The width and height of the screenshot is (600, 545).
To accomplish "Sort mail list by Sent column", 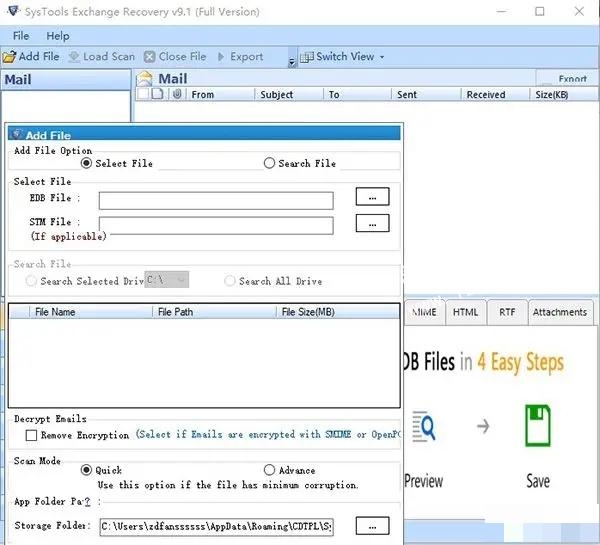I will (426, 95).
